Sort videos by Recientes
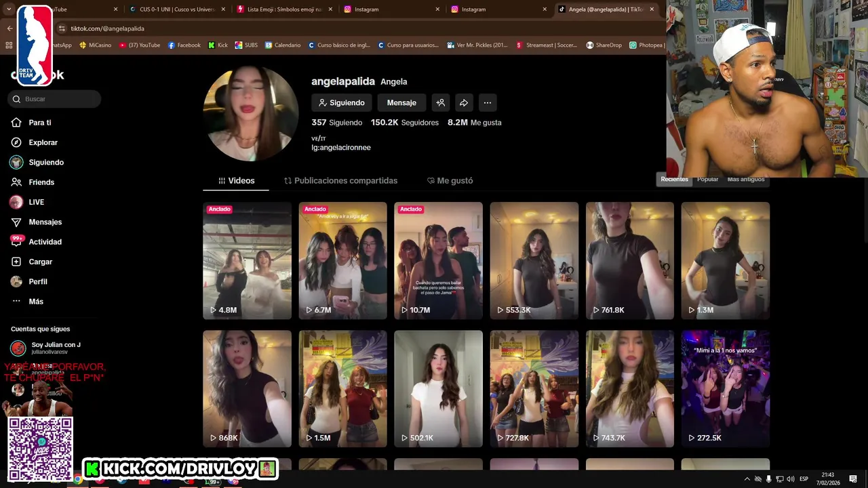The image size is (868, 488). click(x=674, y=179)
